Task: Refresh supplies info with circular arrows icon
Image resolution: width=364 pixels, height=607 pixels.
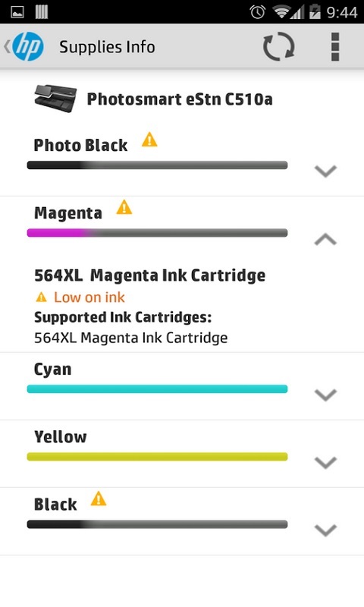Action: (x=278, y=46)
